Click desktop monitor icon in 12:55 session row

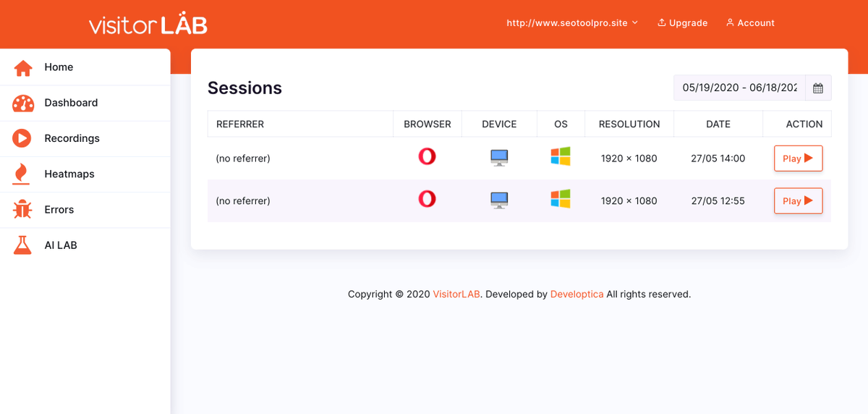(499, 200)
